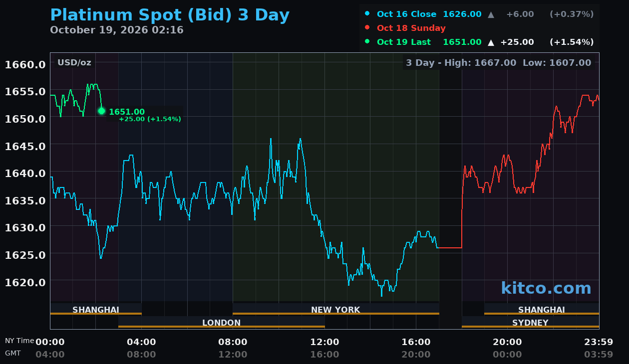Click the white up-arrow beside +25.00

(491, 42)
